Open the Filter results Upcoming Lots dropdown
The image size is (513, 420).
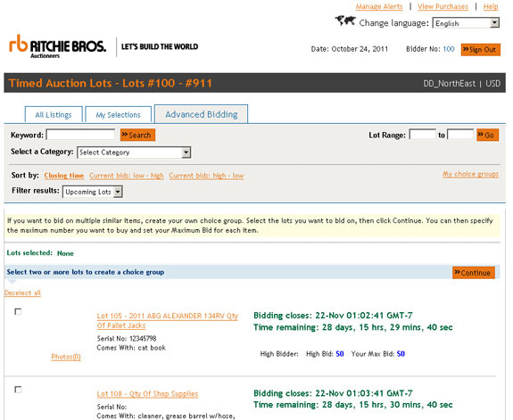(x=93, y=192)
